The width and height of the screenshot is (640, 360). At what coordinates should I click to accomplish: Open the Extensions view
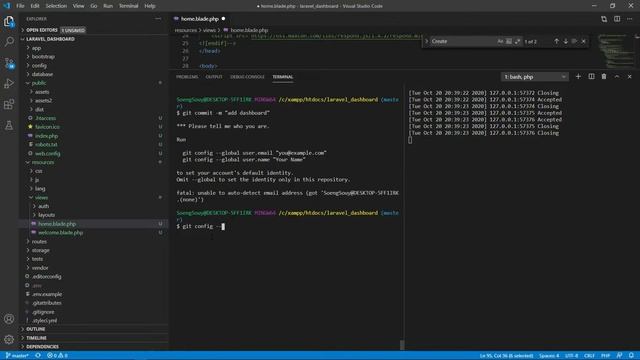point(9,104)
